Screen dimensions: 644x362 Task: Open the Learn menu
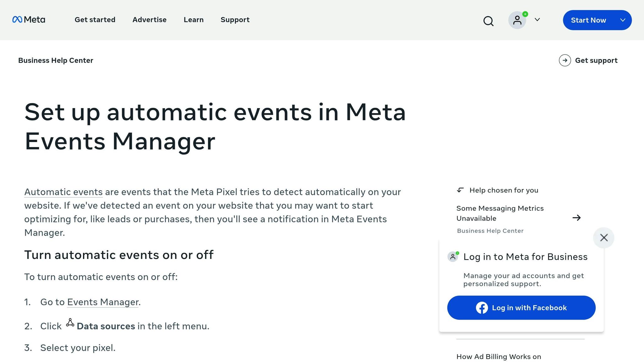(193, 20)
